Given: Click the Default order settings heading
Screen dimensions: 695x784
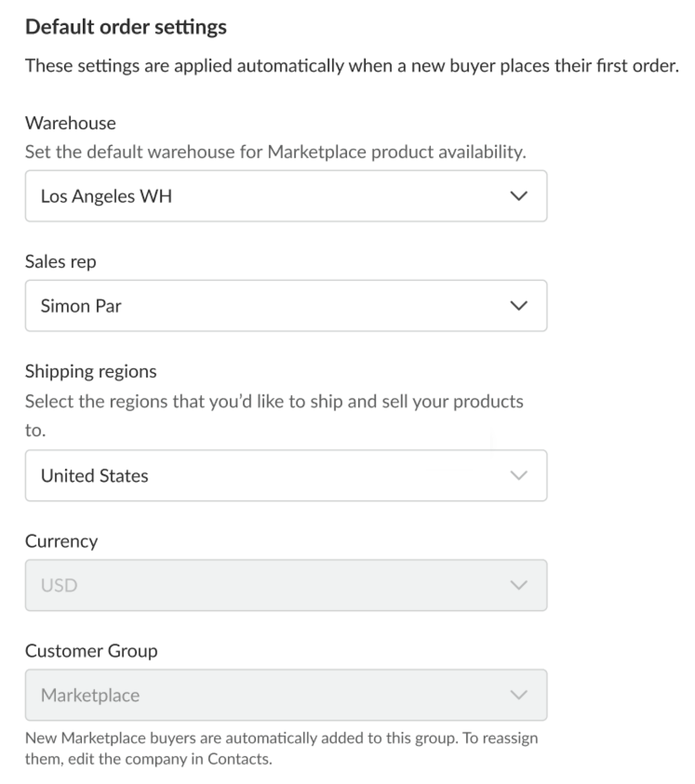Looking at the screenshot, I should click(x=126, y=26).
